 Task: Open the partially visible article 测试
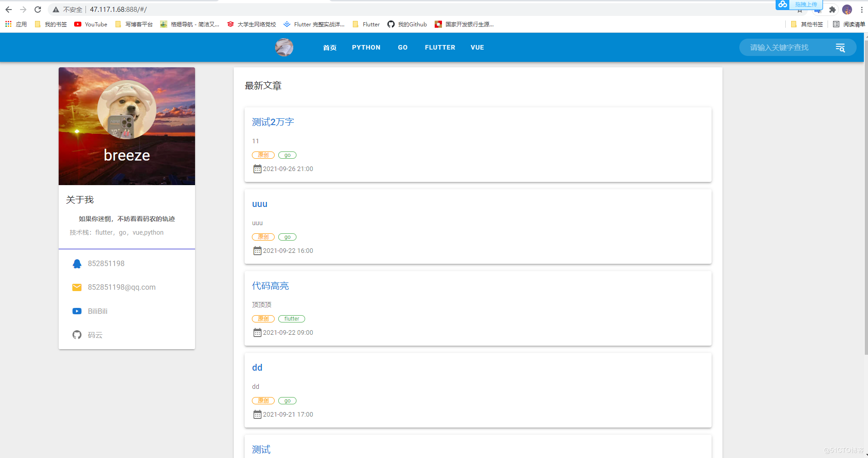261,449
